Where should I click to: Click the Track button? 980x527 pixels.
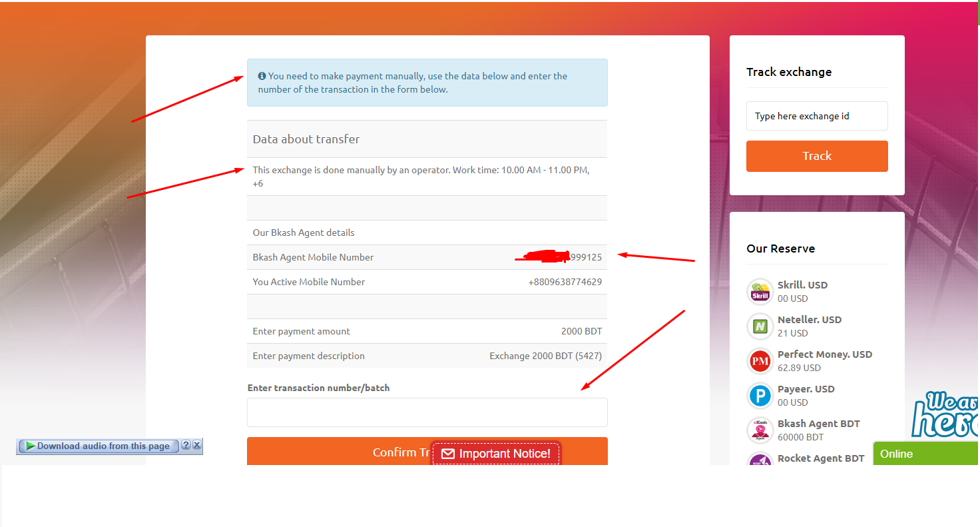pyautogui.click(x=817, y=156)
